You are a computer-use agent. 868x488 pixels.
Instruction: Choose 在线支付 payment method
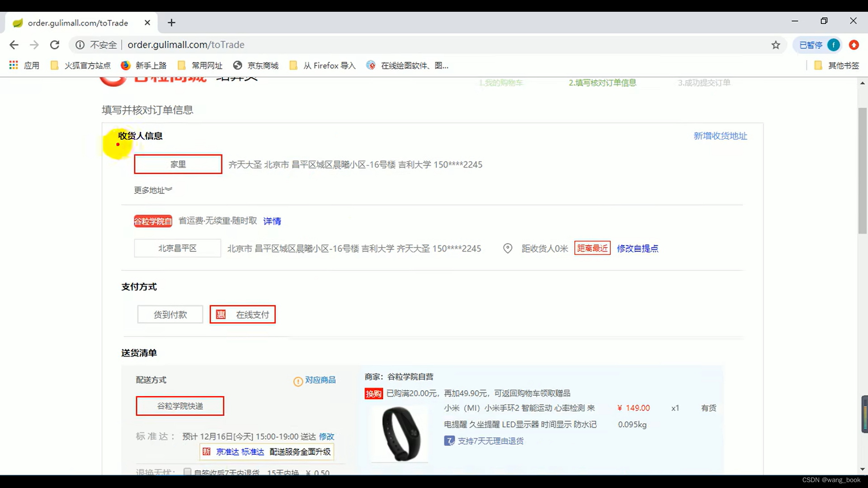[x=243, y=314]
